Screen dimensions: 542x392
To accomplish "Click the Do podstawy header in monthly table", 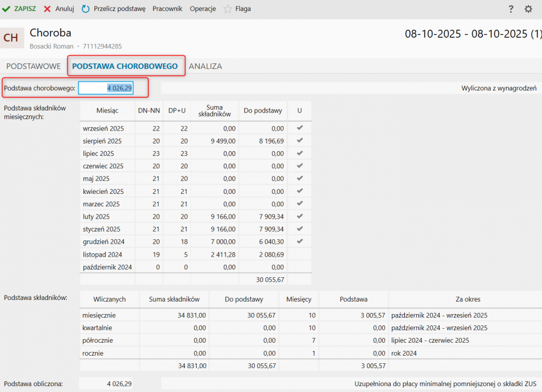I will click(x=263, y=110).
